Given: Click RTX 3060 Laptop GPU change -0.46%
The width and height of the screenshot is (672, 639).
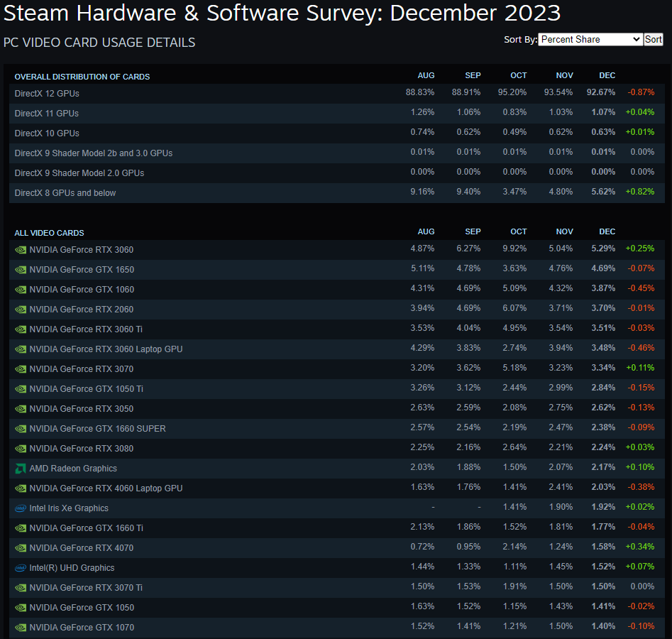Looking at the screenshot, I should pyautogui.click(x=641, y=348).
